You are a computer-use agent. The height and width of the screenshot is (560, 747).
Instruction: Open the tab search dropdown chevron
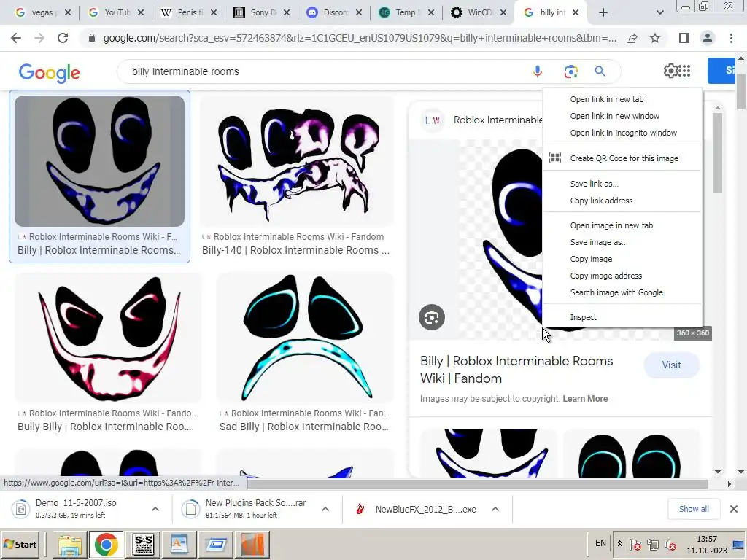pyautogui.click(x=659, y=13)
